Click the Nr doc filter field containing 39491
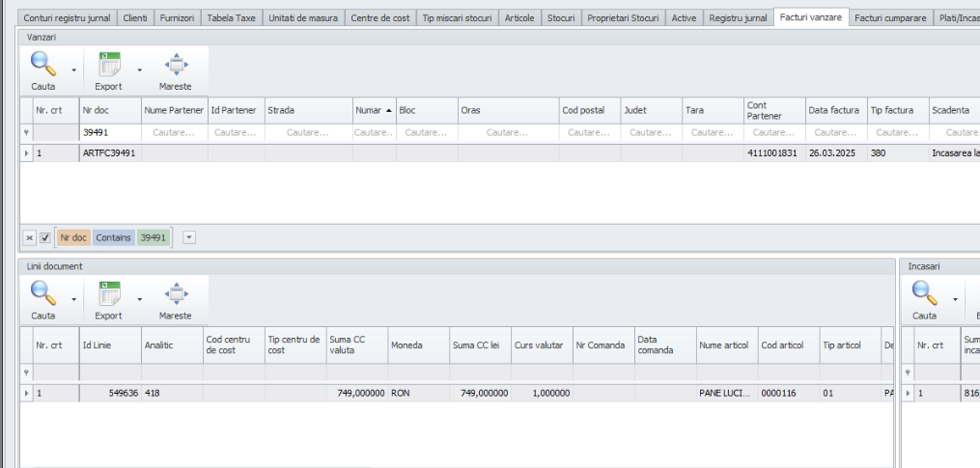This screenshot has width=980, height=468. coord(109,132)
